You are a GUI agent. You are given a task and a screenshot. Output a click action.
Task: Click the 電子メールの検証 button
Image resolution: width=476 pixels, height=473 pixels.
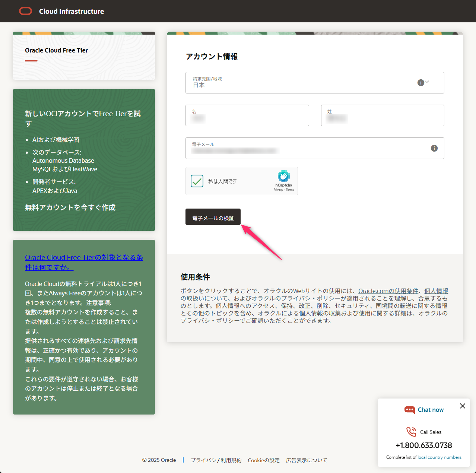click(x=213, y=217)
